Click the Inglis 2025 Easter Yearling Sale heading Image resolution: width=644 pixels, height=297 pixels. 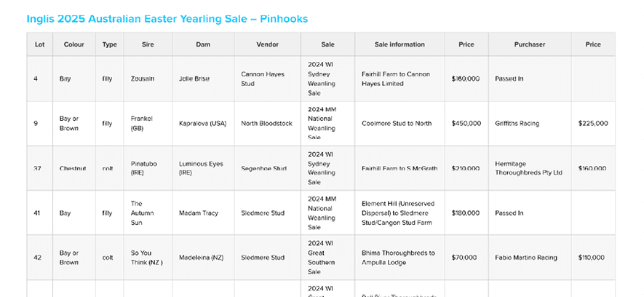[167, 18]
